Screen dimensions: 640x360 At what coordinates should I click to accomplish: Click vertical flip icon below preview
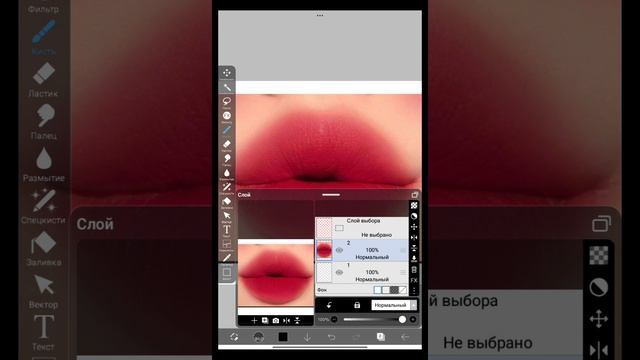point(298,320)
